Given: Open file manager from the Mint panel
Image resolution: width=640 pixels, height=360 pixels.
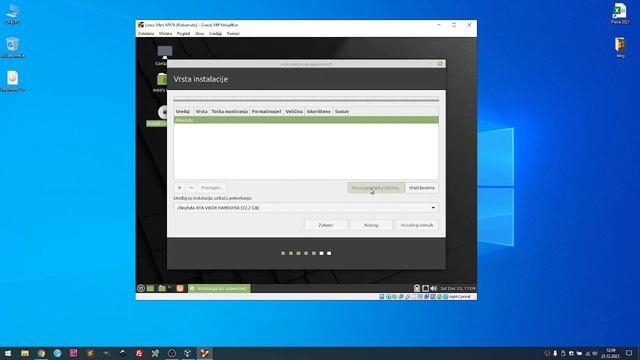Looking at the screenshot, I should pos(162,288).
